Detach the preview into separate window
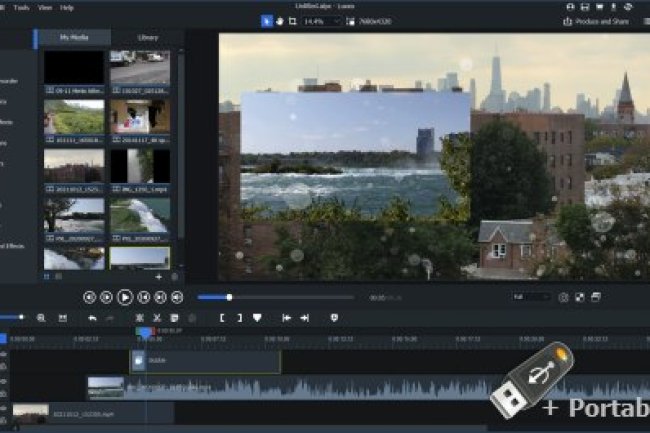The height and width of the screenshot is (433, 650). pos(596,297)
